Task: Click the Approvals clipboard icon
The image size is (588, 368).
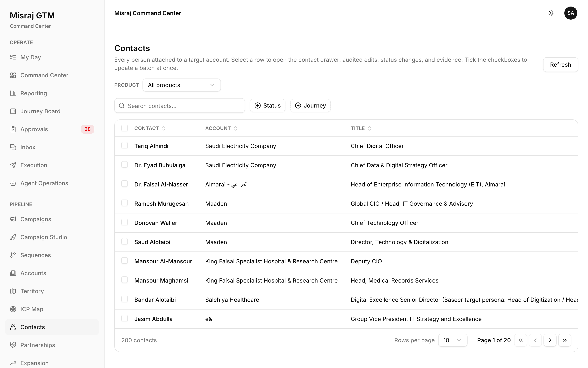Action: (x=13, y=129)
